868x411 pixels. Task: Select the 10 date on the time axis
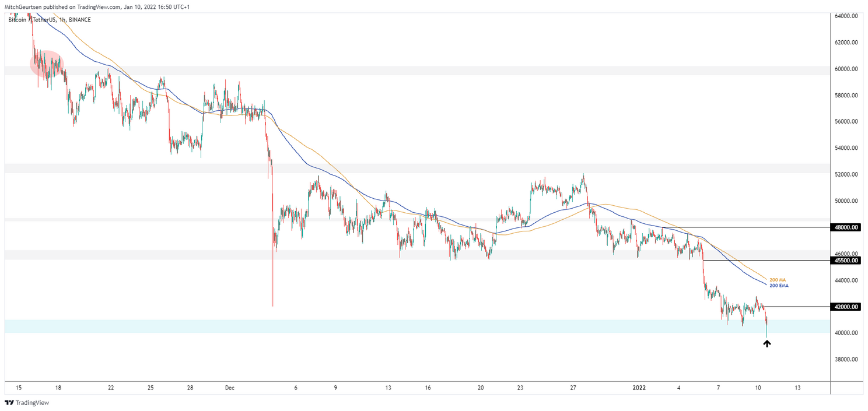[x=758, y=388]
